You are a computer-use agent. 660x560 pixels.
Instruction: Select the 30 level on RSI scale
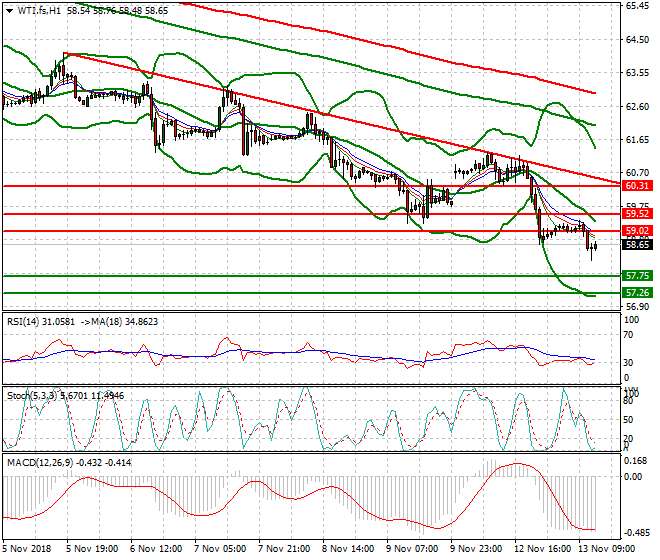628,363
